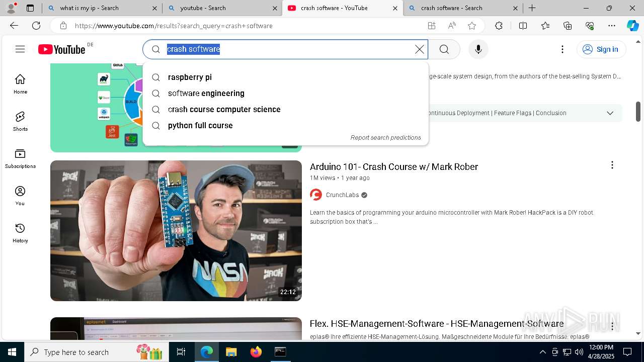Open Browser essentials heart icon
Screen dimensions: 644x362
590,26
